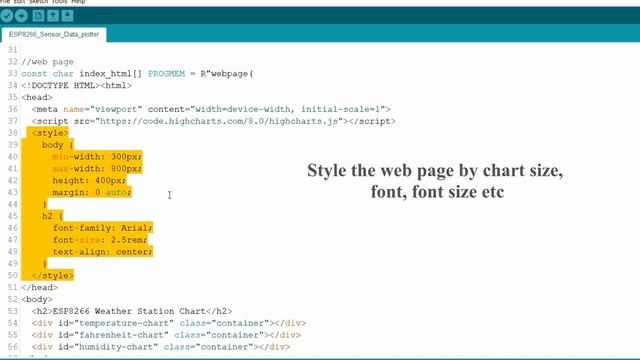Click the font-size: 2.5rem line
Screen dimensions: 640x360
coord(100,240)
